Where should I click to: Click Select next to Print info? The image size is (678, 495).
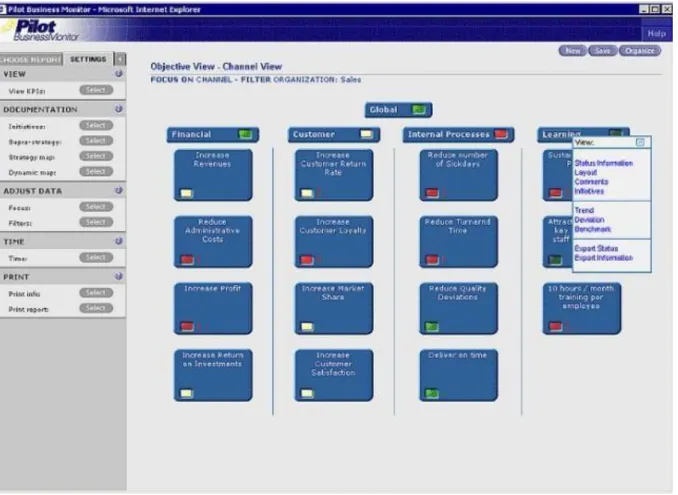[x=96, y=293]
